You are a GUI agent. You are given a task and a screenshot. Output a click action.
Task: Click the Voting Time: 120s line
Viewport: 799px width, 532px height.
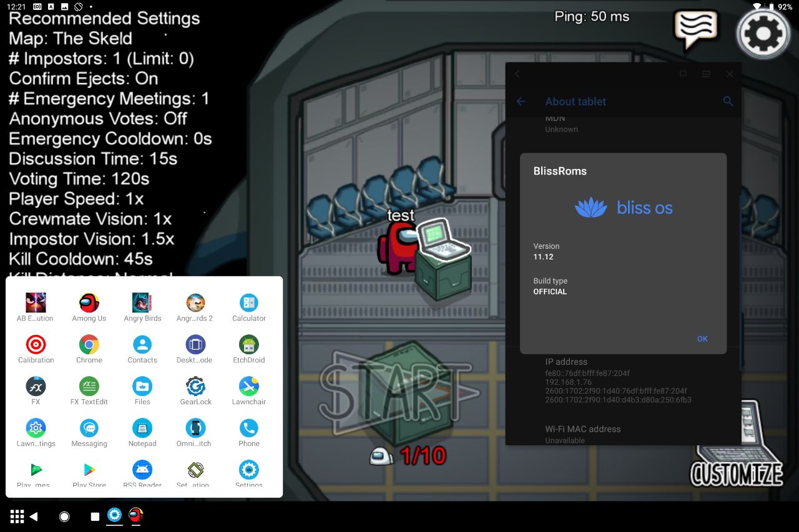[x=79, y=178]
